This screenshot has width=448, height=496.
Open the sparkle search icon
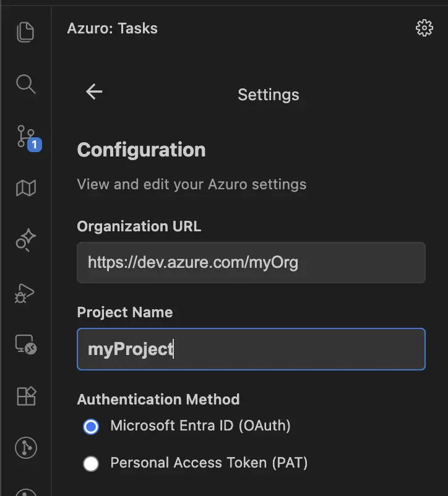coord(25,240)
